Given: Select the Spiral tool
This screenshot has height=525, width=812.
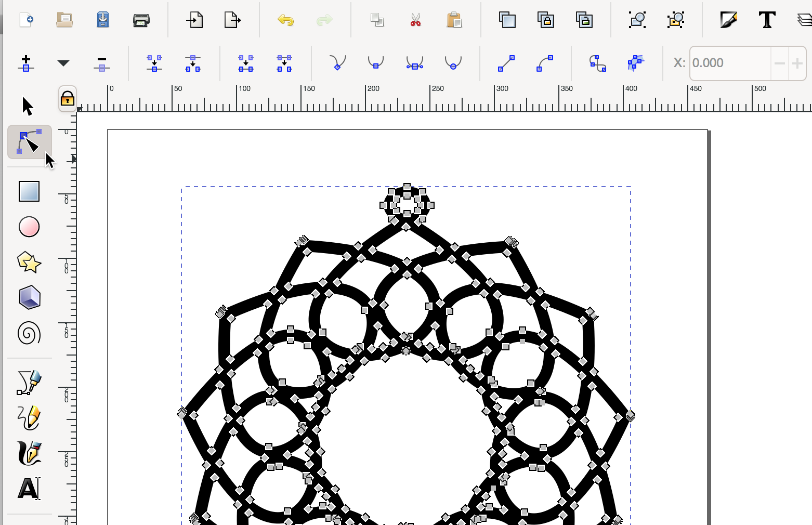Looking at the screenshot, I should point(29,333).
